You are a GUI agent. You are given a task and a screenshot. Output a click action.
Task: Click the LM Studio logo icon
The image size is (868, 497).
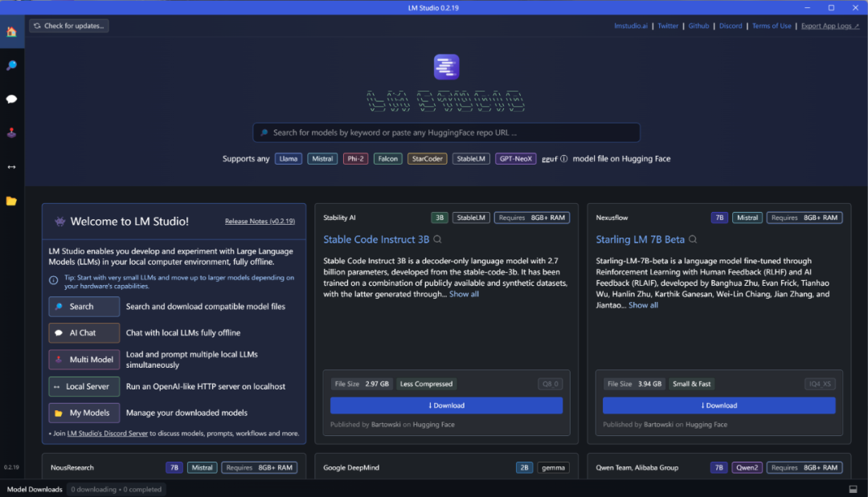(x=446, y=67)
